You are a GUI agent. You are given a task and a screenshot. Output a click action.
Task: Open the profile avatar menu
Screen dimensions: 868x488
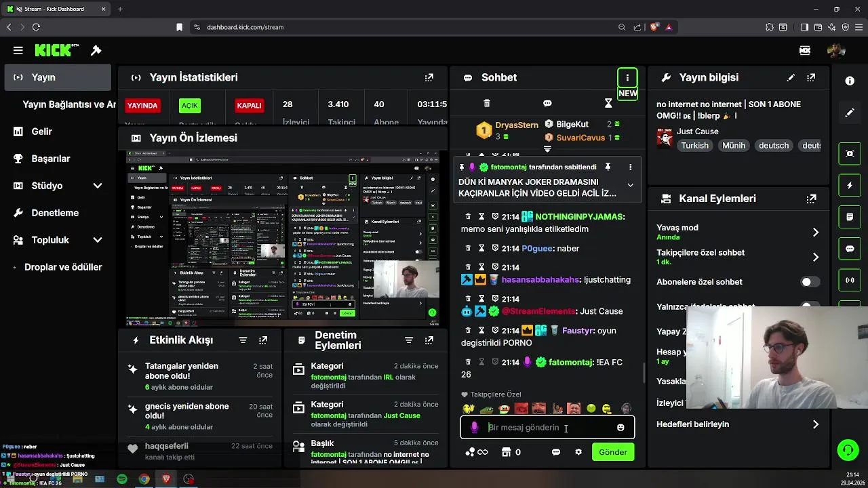836,50
